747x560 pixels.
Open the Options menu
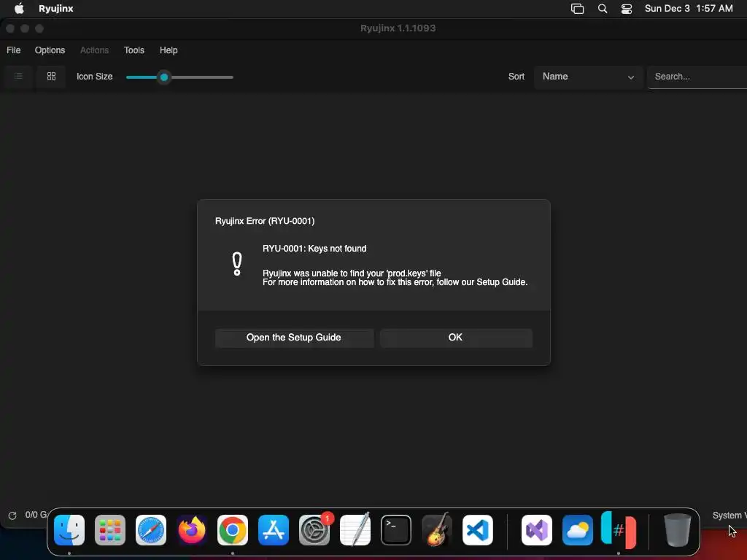click(50, 50)
